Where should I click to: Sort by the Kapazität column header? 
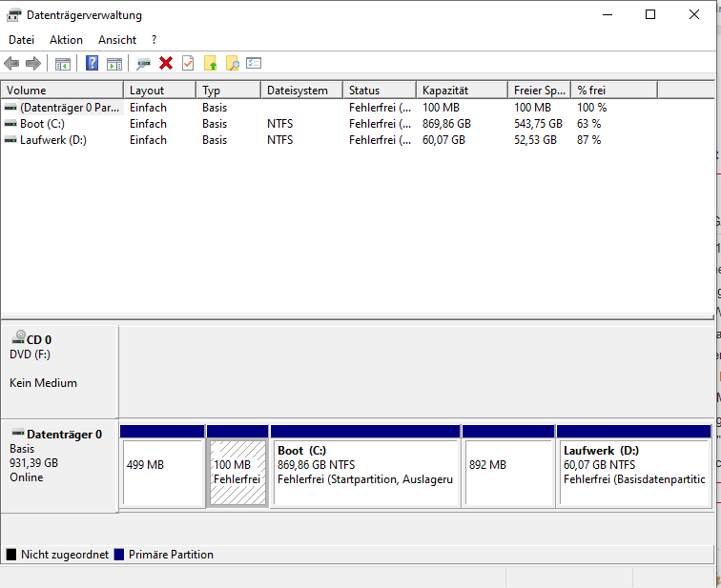pyautogui.click(x=463, y=90)
